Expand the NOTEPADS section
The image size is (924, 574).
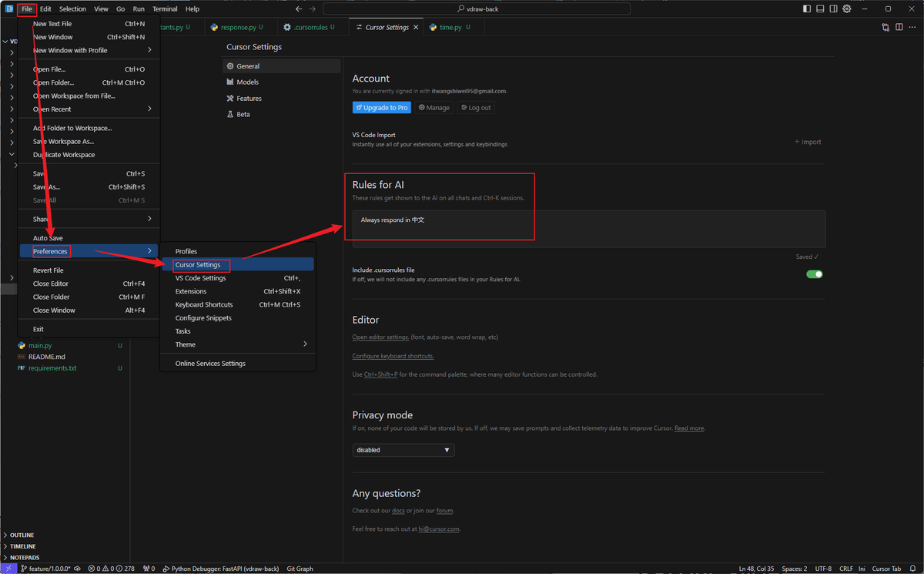25,557
